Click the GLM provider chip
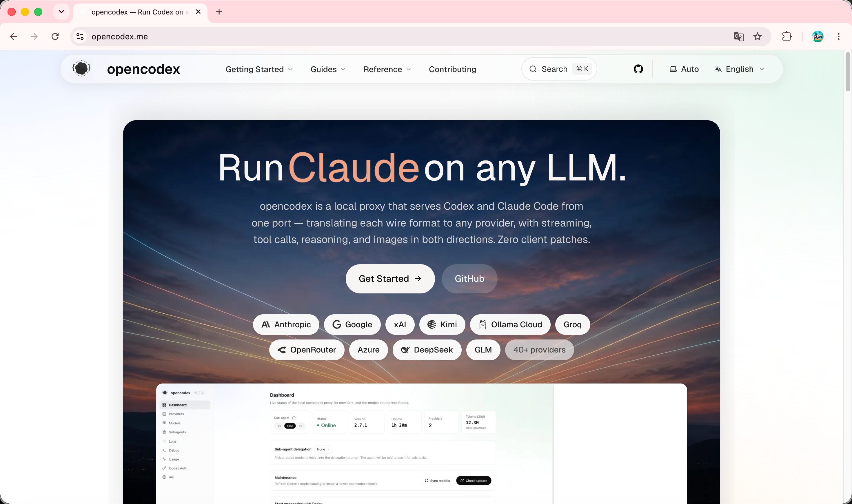Screen dimensions: 852x504 [483, 350]
